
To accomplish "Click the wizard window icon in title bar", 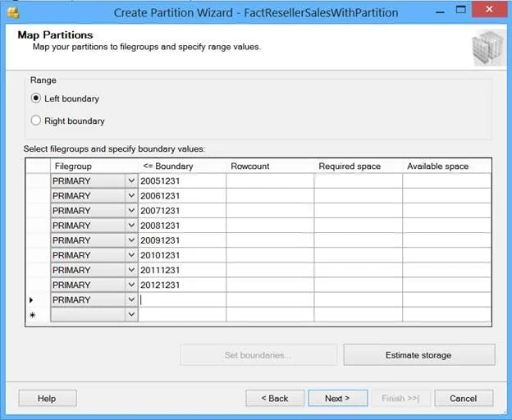I will tap(13, 12).
